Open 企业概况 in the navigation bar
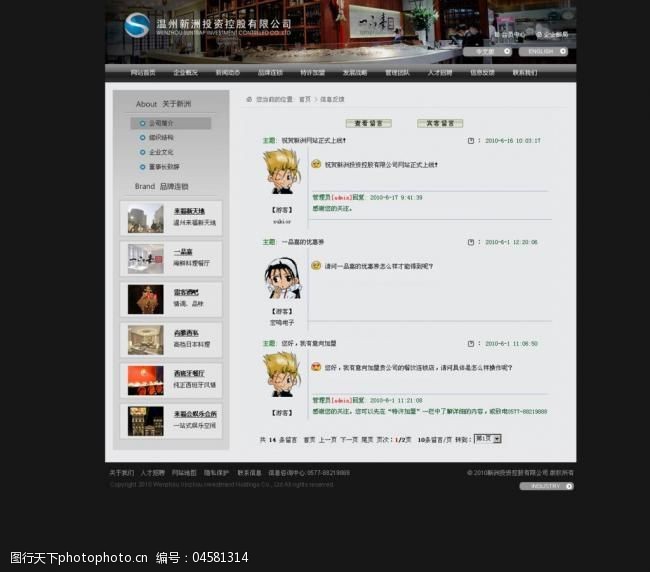Image resolution: width=650 pixels, height=572 pixels. tap(185, 73)
